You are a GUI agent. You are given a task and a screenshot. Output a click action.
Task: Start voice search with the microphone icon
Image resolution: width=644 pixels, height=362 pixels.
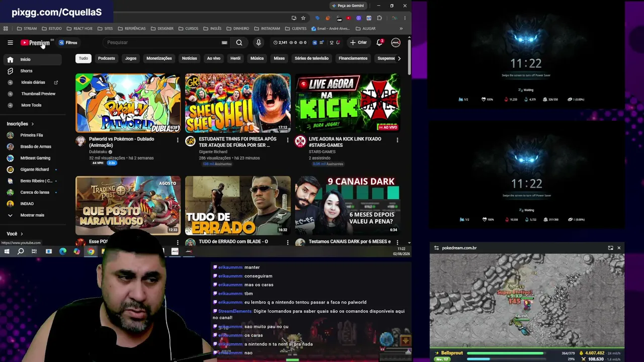click(258, 43)
